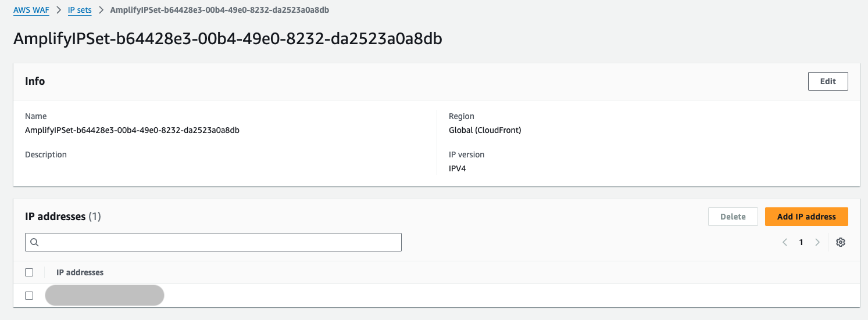The height and width of the screenshot is (320, 868).
Task: Click the Delete button
Action: [x=733, y=217]
